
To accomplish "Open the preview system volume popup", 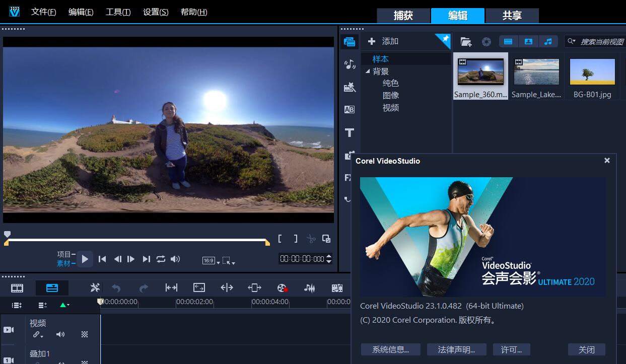I will point(175,259).
